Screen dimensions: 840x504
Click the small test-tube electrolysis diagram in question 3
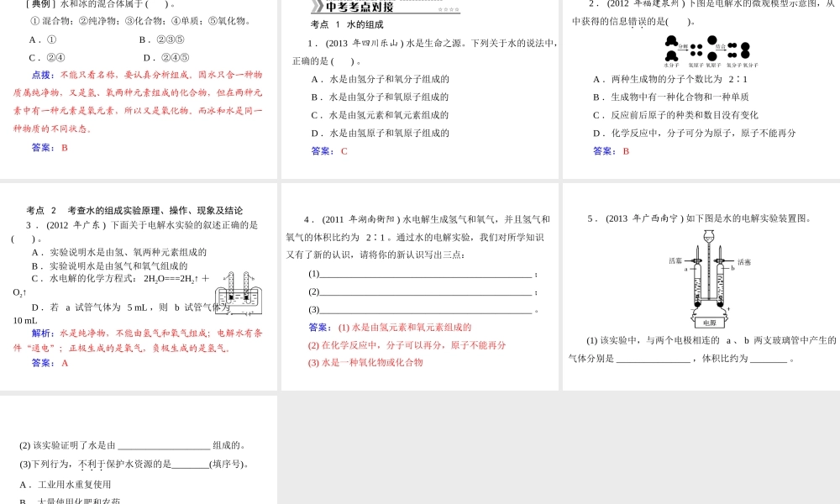click(239, 293)
